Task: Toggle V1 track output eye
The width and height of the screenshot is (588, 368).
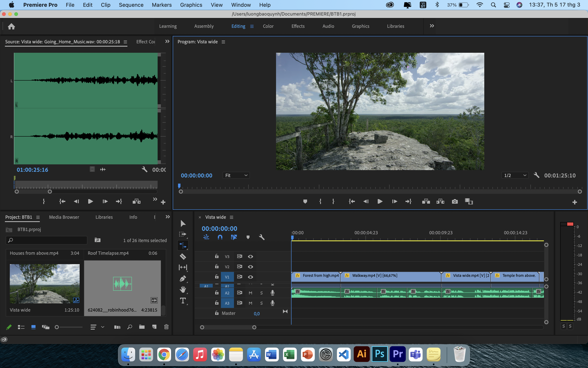Action: [x=251, y=277]
